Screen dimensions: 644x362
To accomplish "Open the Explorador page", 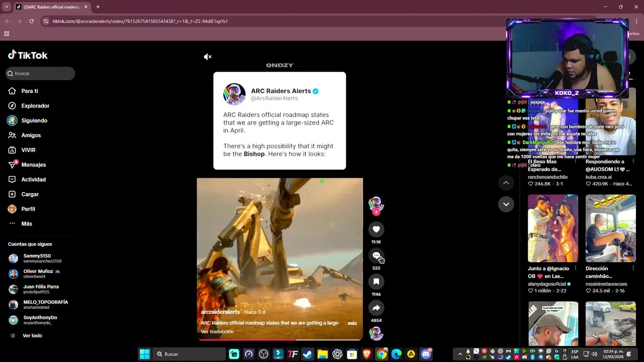I will [x=35, y=106].
